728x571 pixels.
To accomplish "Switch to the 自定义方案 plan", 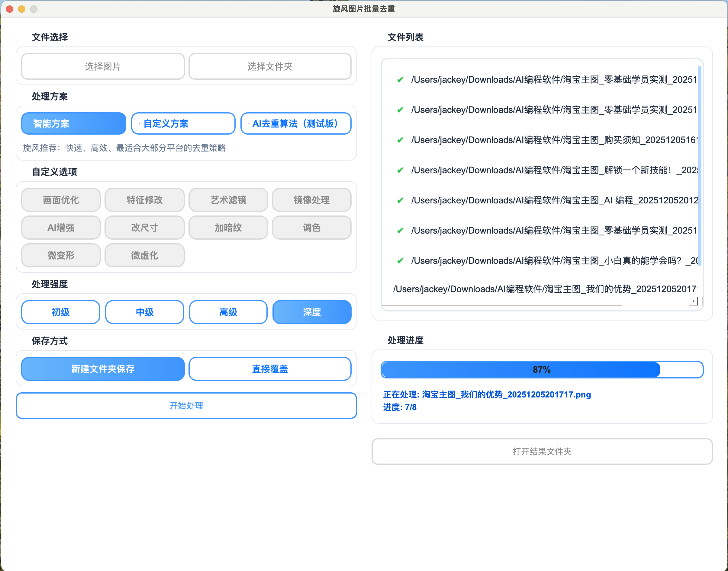I will tap(183, 124).
